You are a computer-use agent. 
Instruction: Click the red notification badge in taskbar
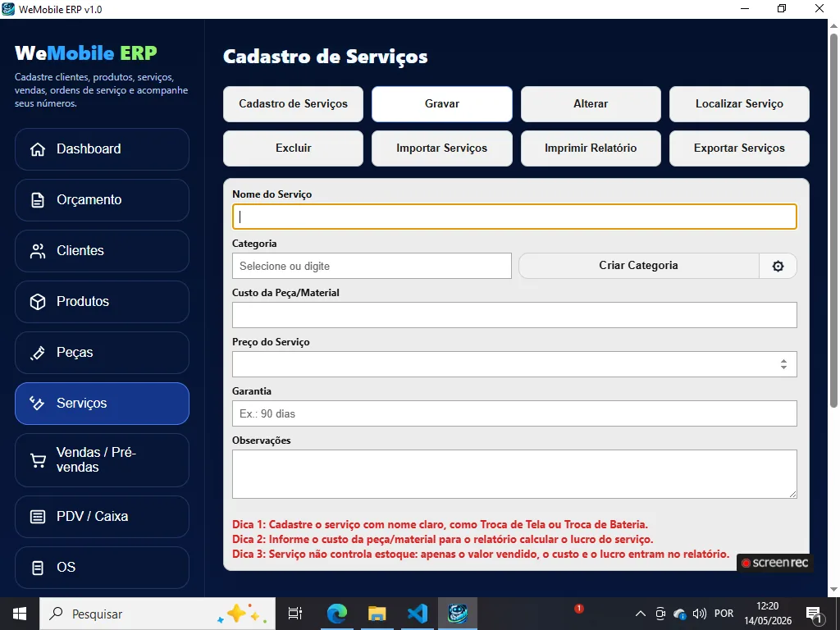click(x=578, y=608)
